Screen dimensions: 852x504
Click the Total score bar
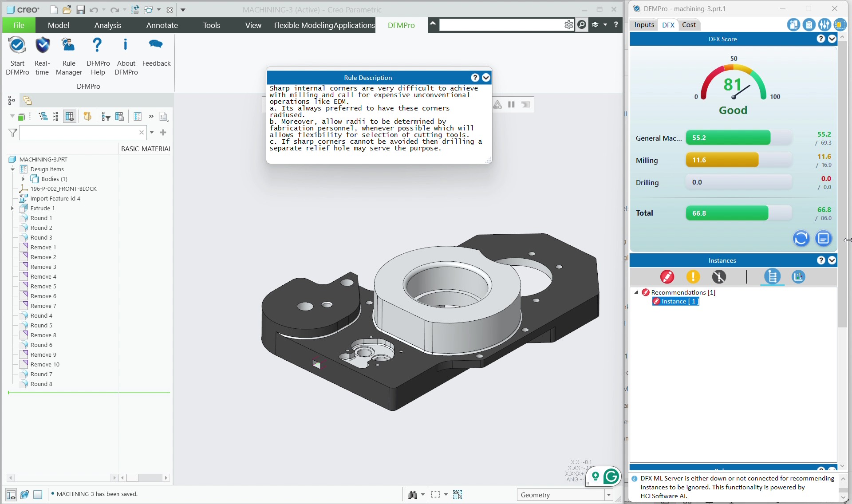pyautogui.click(x=738, y=213)
